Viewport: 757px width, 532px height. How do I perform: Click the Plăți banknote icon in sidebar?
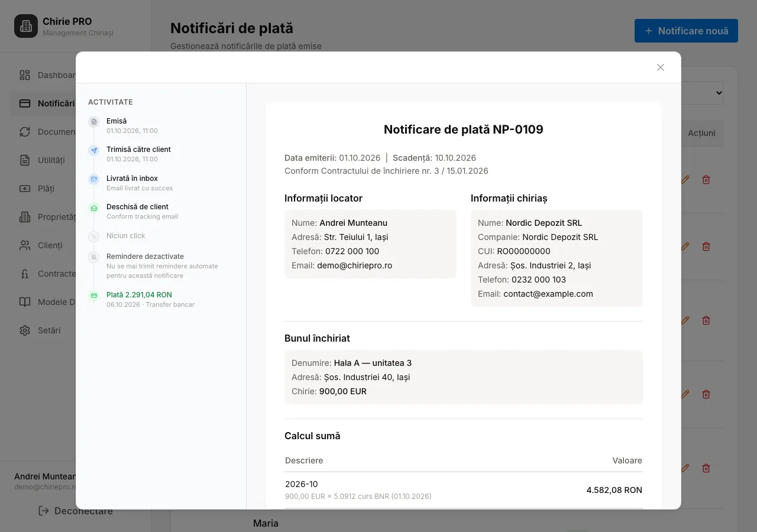[x=25, y=189]
